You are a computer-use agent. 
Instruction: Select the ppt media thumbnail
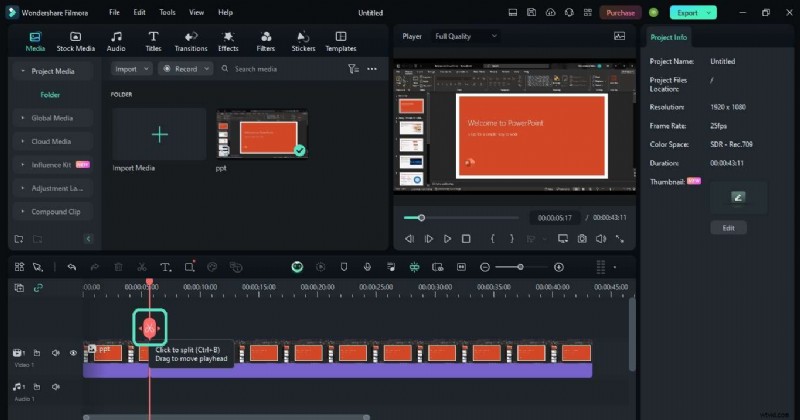point(262,134)
